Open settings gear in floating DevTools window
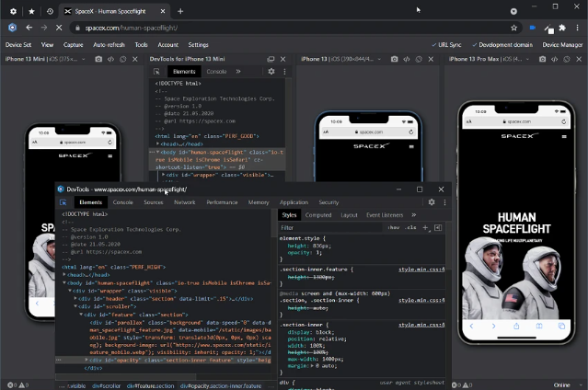Viewport: 588px width, 390px height. (432, 202)
